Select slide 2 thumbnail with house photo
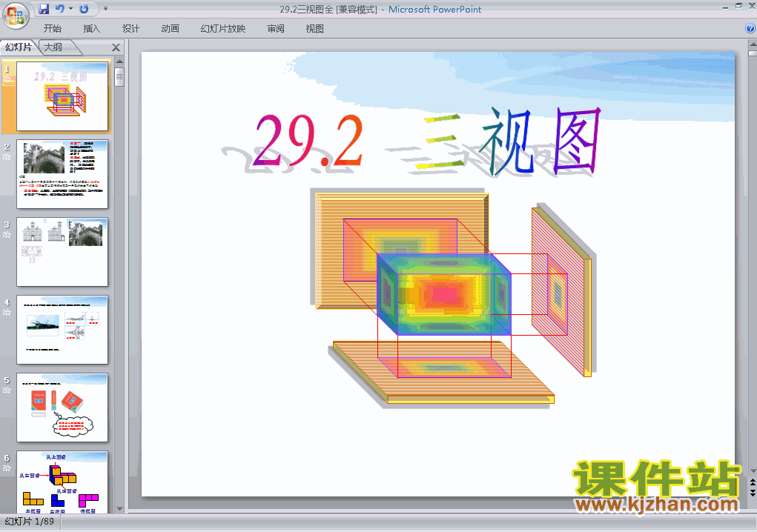 [x=62, y=174]
